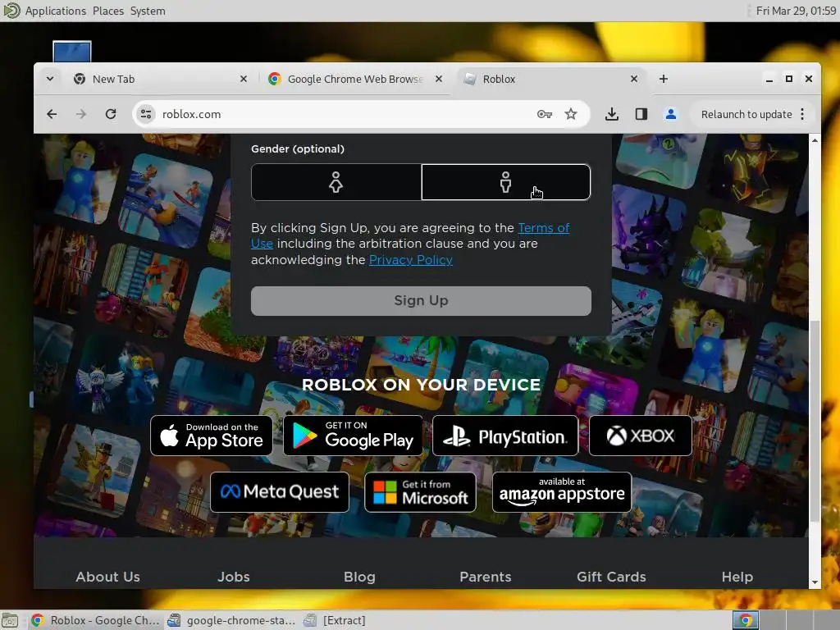840x630 pixels.
Task: Open the PlayStation badge
Action: tap(505, 436)
